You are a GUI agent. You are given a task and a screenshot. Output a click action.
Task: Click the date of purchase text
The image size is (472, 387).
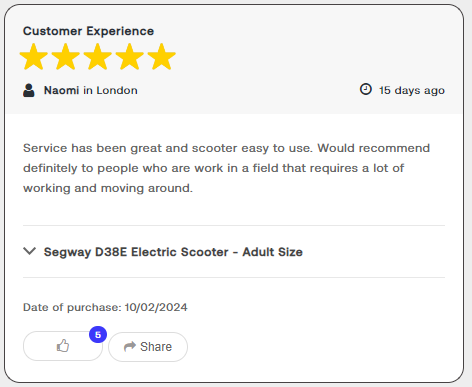(105, 307)
